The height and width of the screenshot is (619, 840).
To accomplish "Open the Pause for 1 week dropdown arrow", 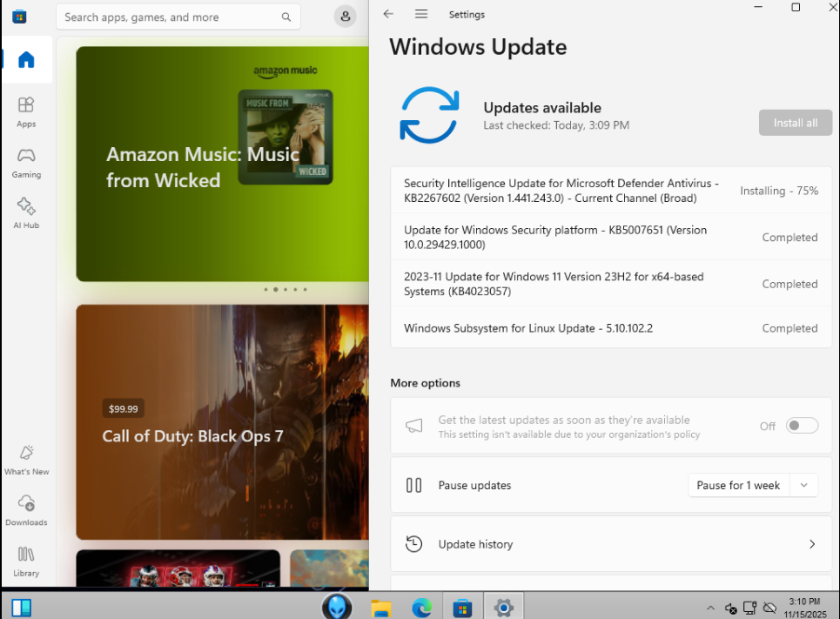I will pyautogui.click(x=803, y=485).
